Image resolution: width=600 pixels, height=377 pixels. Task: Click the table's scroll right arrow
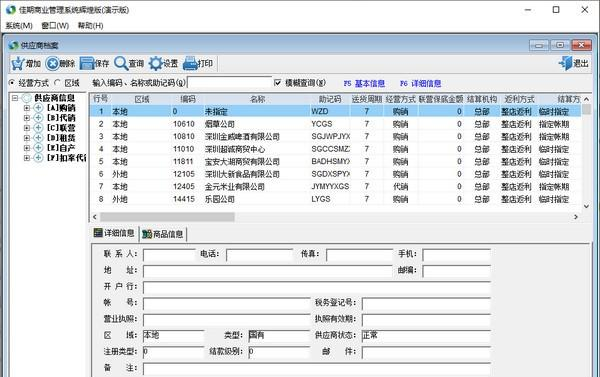pyautogui.click(x=576, y=217)
